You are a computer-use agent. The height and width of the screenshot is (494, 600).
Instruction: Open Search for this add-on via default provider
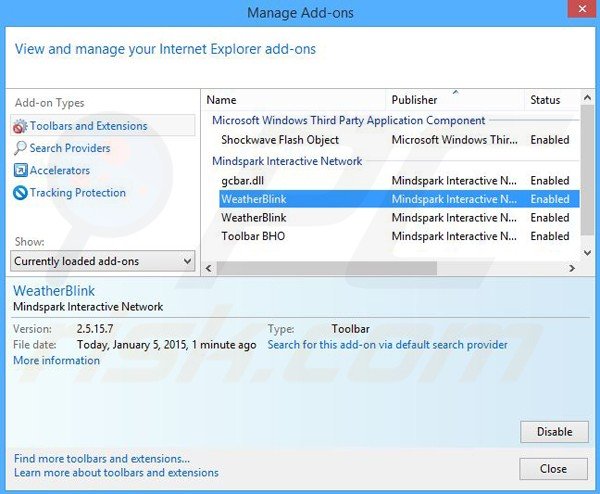(x=387, y=345)
